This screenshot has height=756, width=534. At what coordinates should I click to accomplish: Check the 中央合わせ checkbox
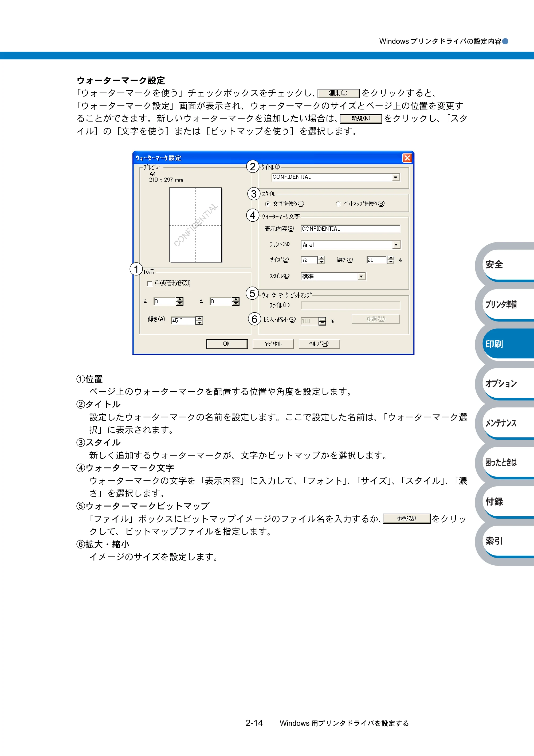click(150, 284)
